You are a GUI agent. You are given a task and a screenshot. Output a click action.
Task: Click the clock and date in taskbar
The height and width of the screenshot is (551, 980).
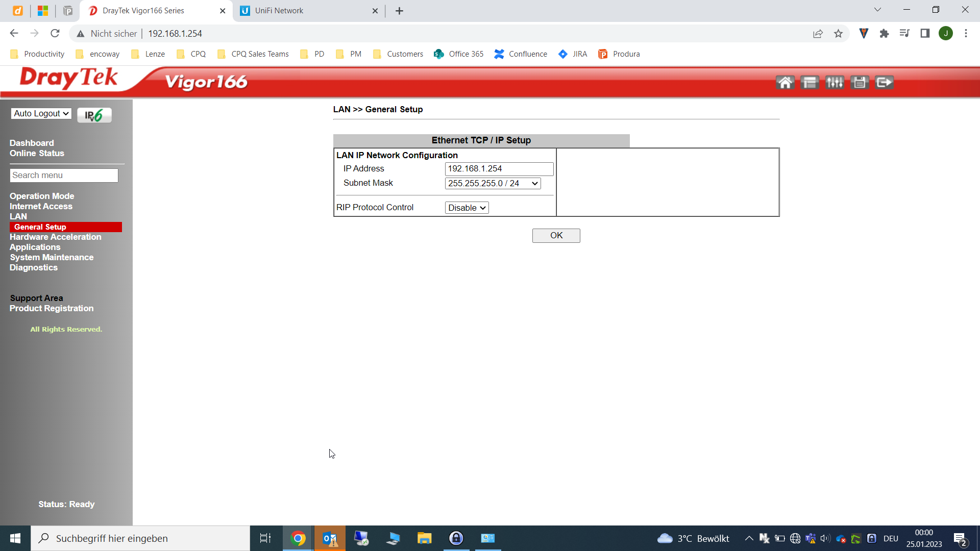[x=924, y=538]
